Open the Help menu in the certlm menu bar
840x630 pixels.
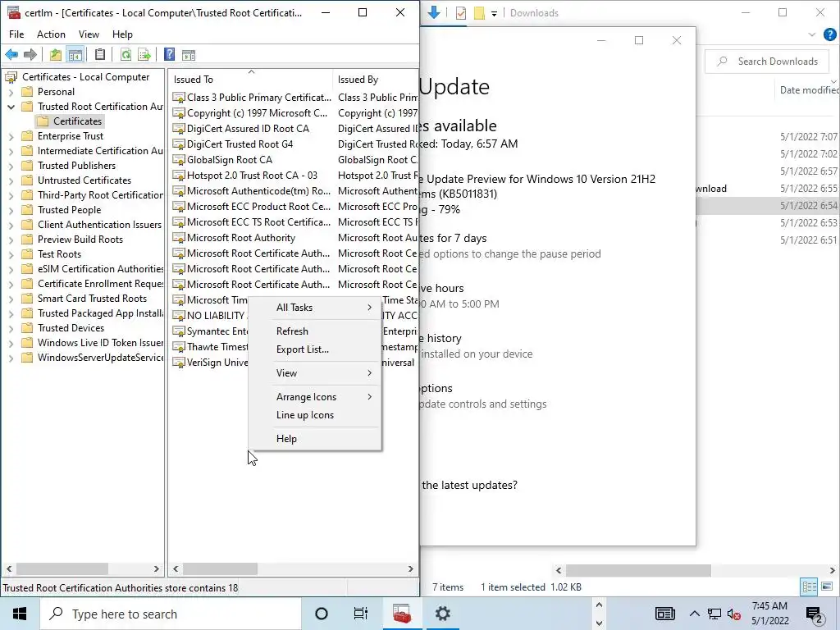click(x=122, y=34)
